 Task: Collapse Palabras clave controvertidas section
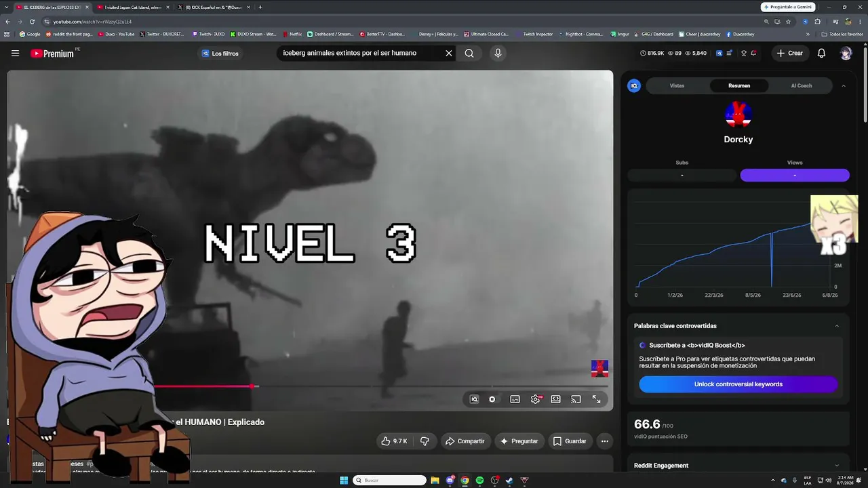click(837, 326)
